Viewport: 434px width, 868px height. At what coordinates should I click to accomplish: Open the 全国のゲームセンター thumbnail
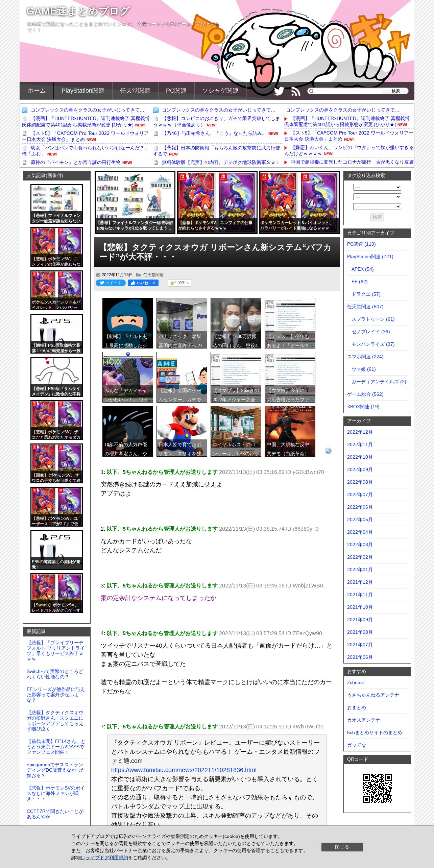click(x=182, y=377)
